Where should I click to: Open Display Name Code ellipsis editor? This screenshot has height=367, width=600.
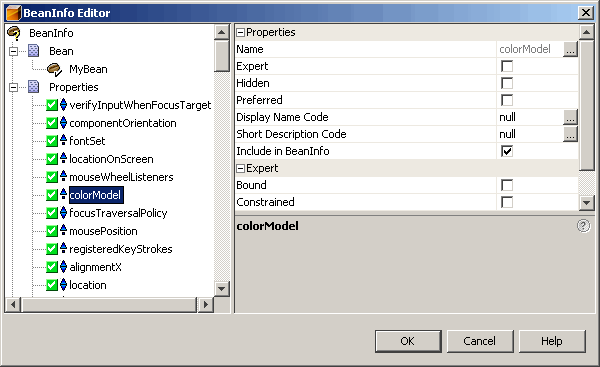click(570, 117)
